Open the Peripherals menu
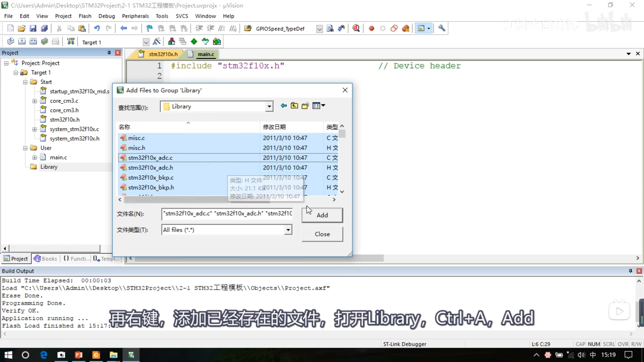This screenshot has width=644, height=362. coord(135,16)
